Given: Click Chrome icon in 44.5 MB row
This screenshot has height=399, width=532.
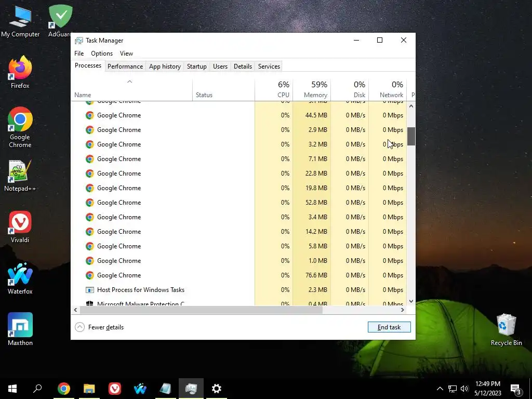Looking at the screenshot, I should 89,115.
